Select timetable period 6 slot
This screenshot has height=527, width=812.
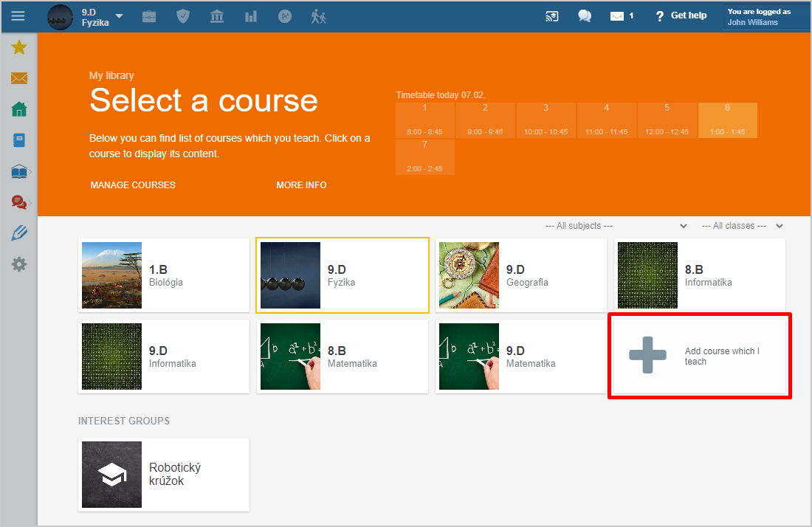[x=727, y=120]
